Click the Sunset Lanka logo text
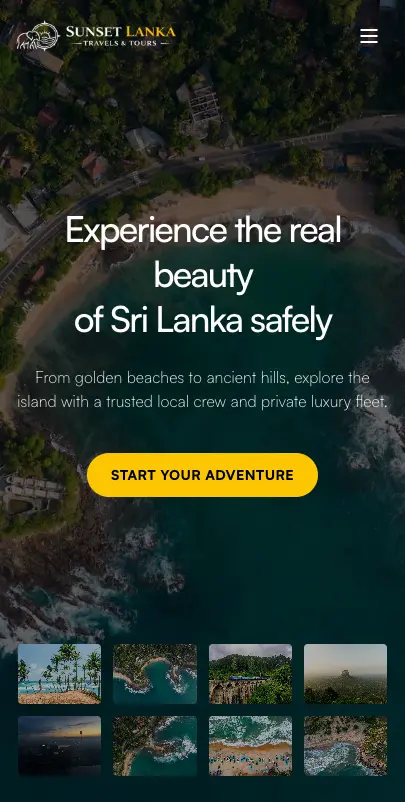Screen dimensions: 405x802 click(x=121, y=32)
